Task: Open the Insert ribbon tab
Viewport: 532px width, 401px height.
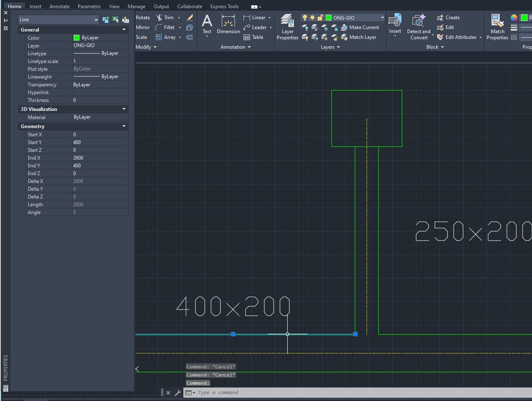Action: pos(35,6)
